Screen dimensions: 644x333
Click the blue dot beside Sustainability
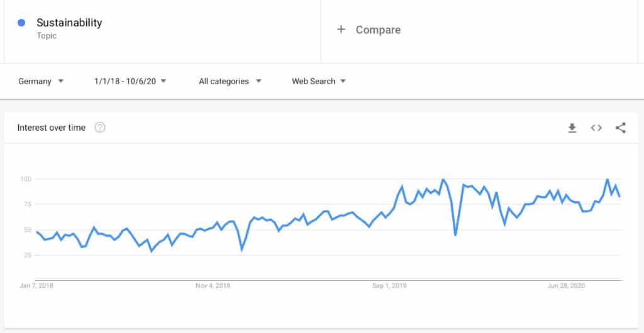tap(21, 23)
